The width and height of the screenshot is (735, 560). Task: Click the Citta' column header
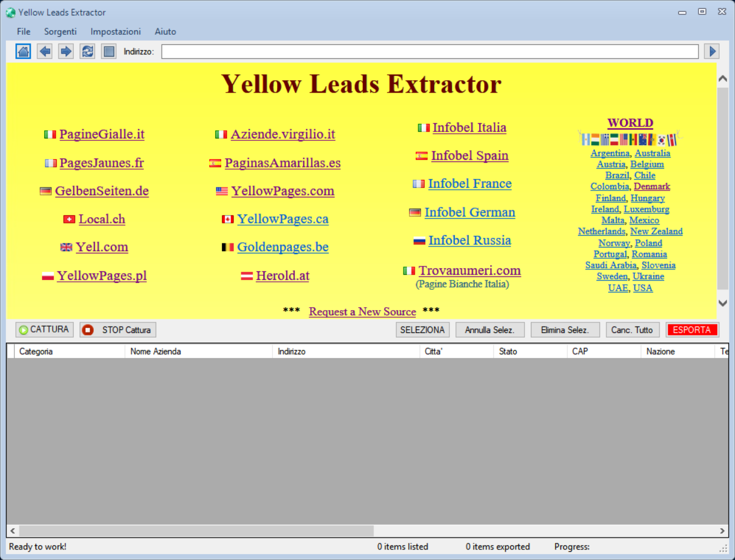(x=457, y=351)
